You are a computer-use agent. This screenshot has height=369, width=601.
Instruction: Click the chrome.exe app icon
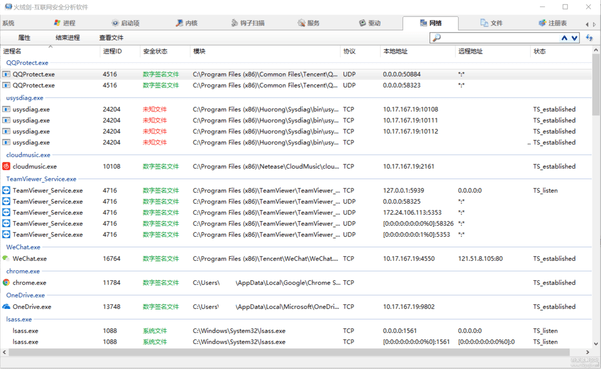pos(6,282)
